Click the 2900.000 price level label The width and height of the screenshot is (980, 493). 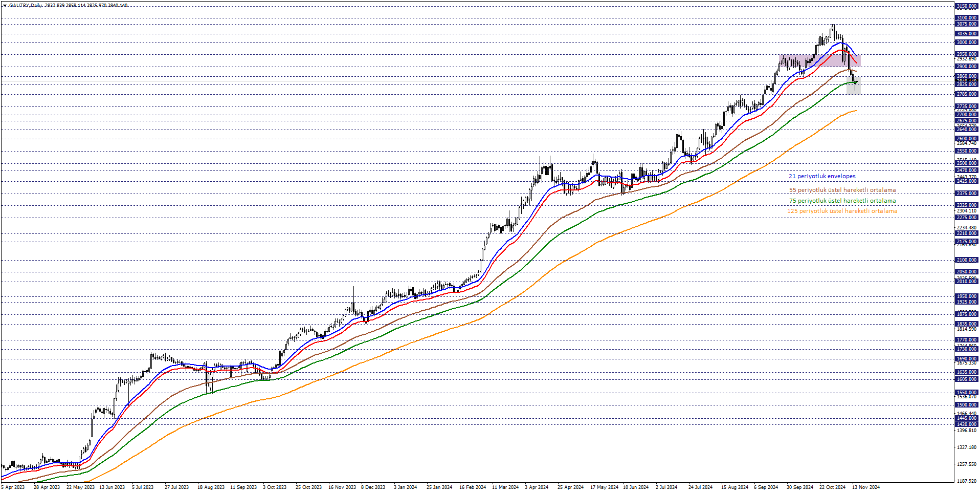pos(966,67)
